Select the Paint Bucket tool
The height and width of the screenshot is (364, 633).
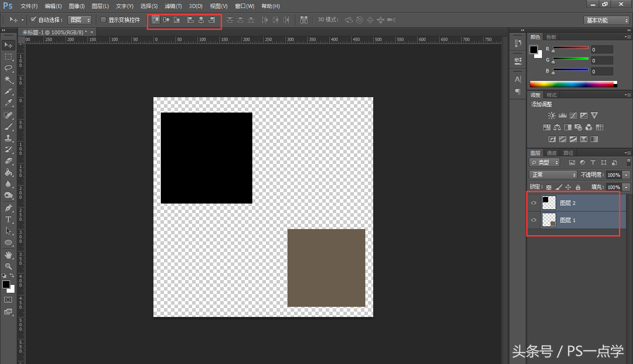pos(8,173)
